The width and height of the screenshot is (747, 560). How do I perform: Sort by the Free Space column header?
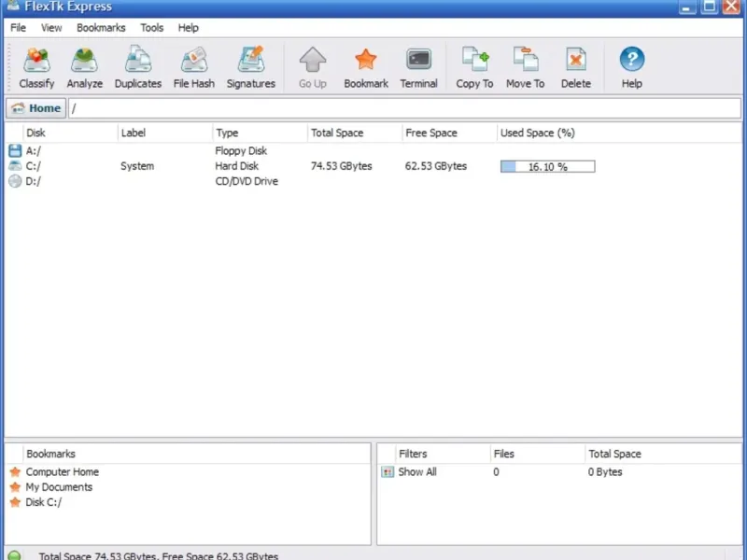pos(449,133)
